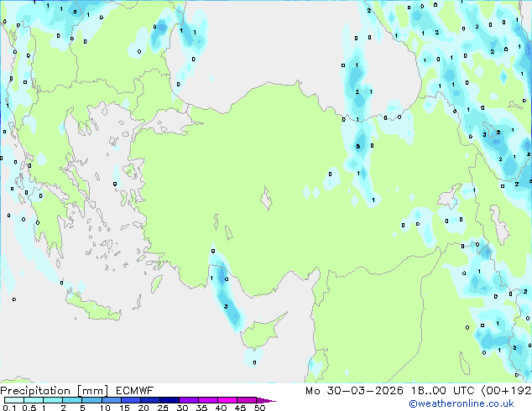Click the '0.5' legend scale label
Screen dimensions: 532x411
(x=29, y=408)
